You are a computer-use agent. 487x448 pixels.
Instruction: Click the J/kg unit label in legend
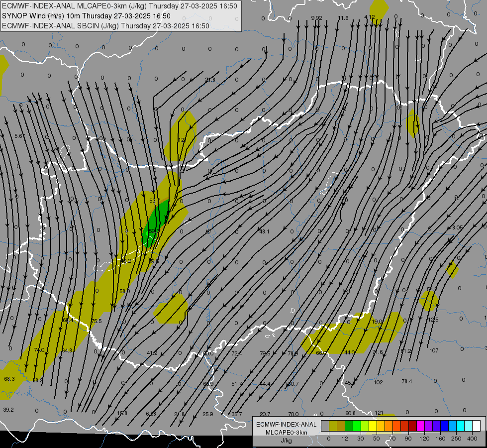tap(286, 441)
